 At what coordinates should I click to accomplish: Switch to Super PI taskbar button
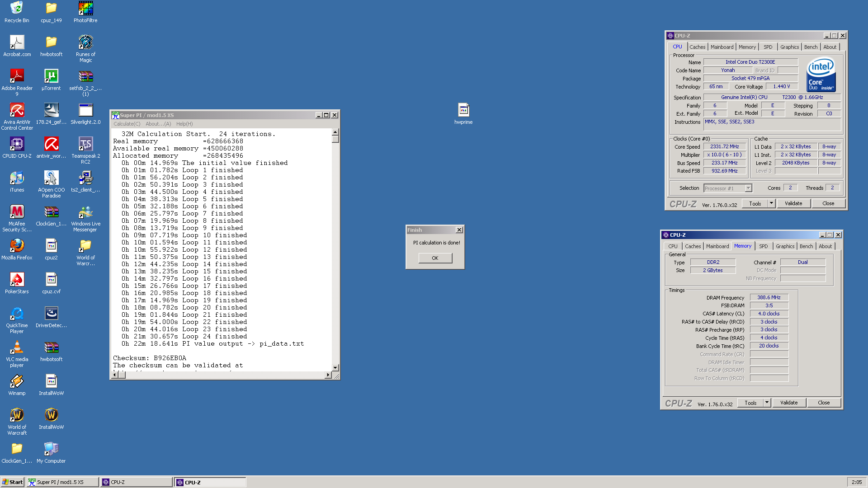coord(62,482)
